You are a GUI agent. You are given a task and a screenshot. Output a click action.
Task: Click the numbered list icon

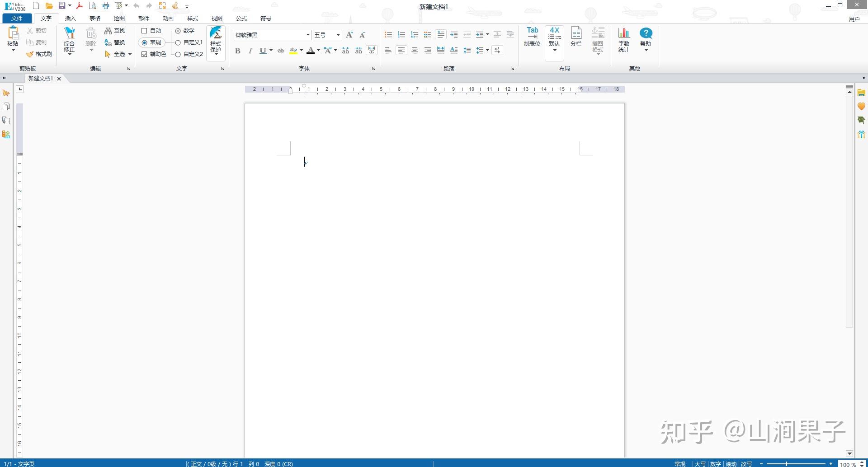[x=401, y=35]
